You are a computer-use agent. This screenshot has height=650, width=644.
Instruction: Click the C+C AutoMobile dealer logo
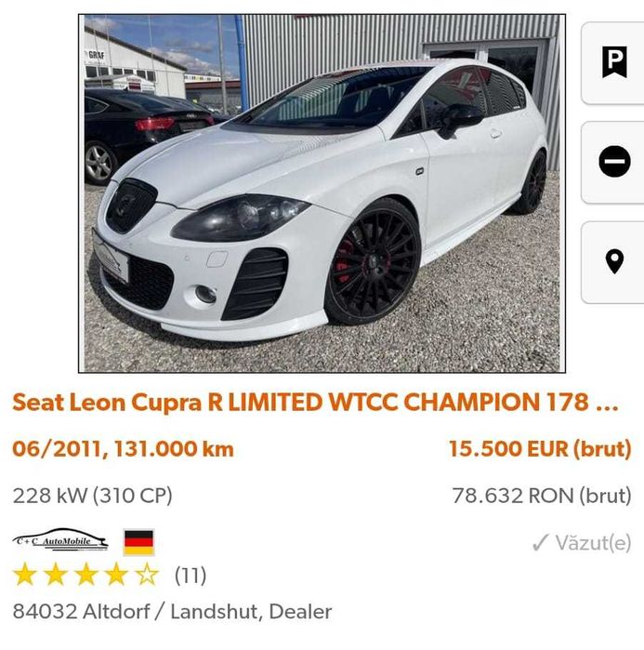[60, 540]
